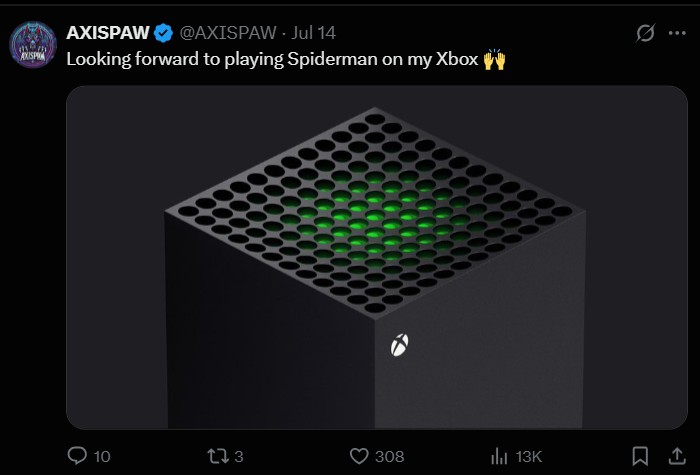
Task: View analytics via the bar chart icon
Action: (500, 456)
